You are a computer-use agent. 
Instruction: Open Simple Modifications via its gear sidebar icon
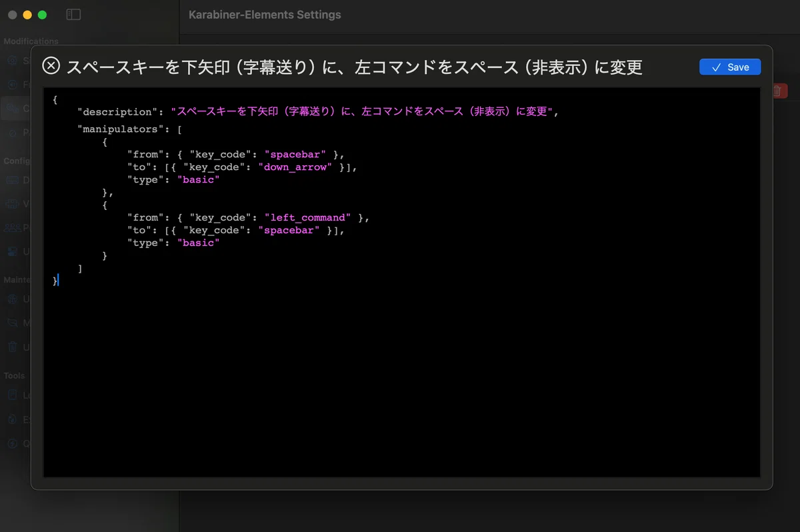coord(13,61)
